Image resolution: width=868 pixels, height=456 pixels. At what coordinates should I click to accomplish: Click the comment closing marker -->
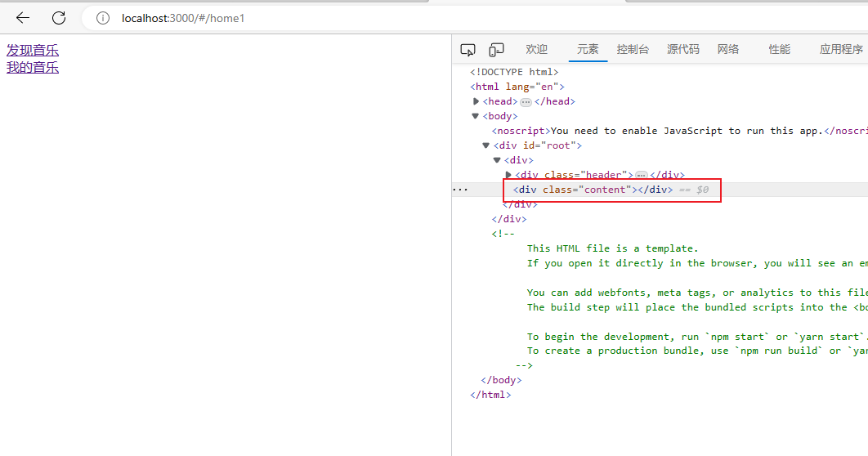pyautogui.click(x=524, y=365)
